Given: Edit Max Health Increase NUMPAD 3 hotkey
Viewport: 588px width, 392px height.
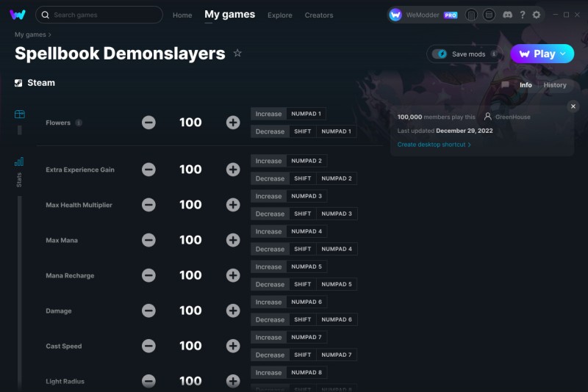Looking at the screenshot, I should pos(306,196).
